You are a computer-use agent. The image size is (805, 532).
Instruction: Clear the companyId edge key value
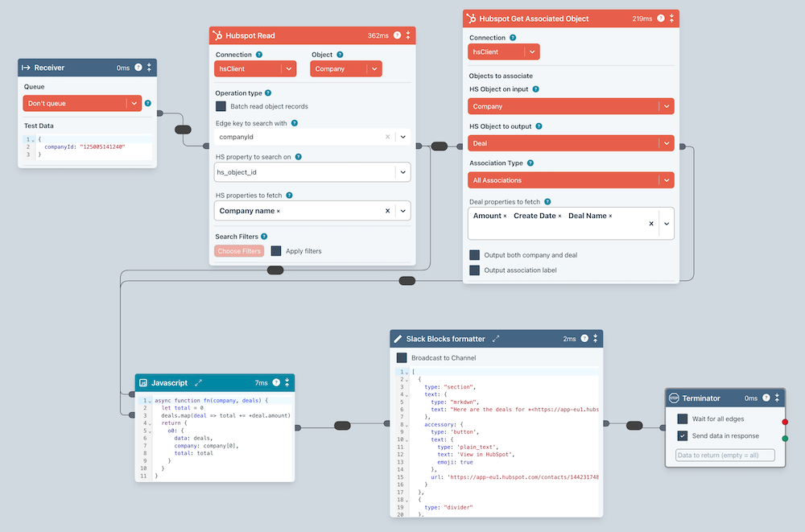(x=387, y=137)
